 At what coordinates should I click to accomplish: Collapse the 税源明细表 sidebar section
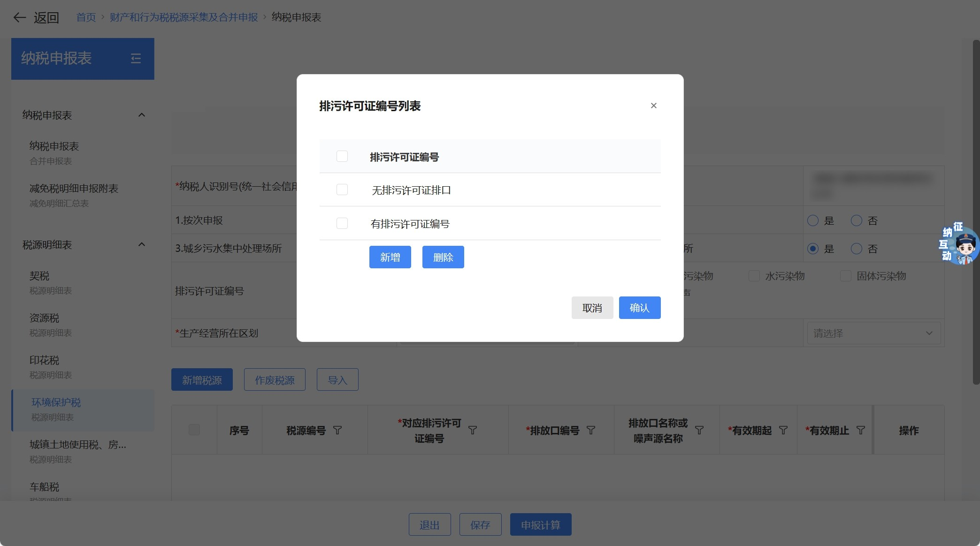click(x=141, y=244)
